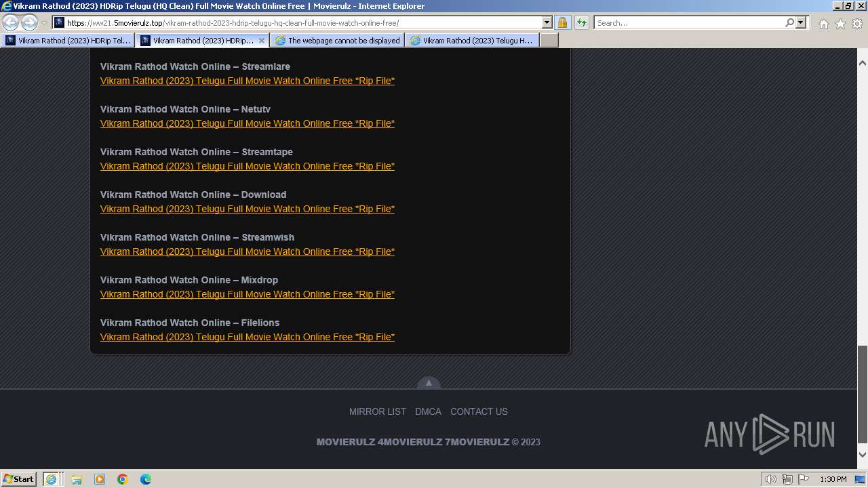Click Internet Explorer taskbar icon
This screenshot has width=868, height=488.
coord(52,479)
